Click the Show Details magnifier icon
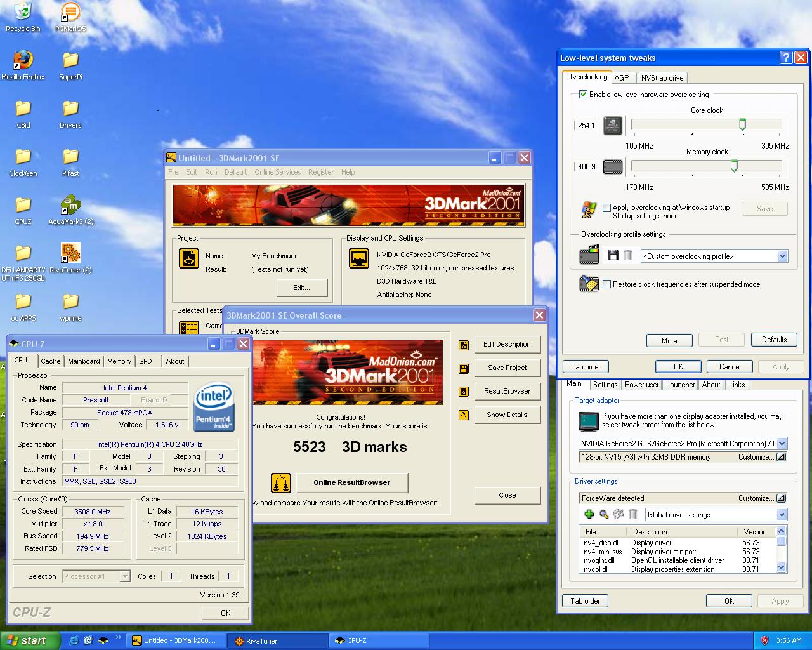Screen dimensions: 812x650 pyautogui.click(x=464, y=415)
